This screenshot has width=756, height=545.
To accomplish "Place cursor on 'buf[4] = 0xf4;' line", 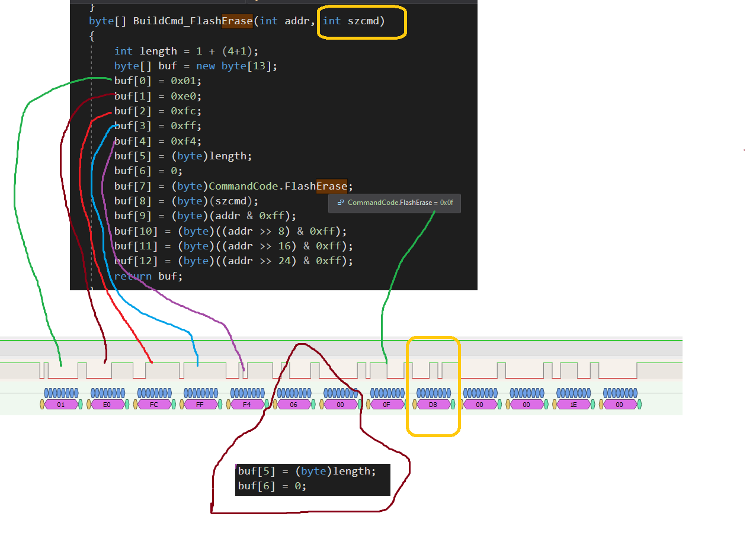I will [x=158, y=141].
